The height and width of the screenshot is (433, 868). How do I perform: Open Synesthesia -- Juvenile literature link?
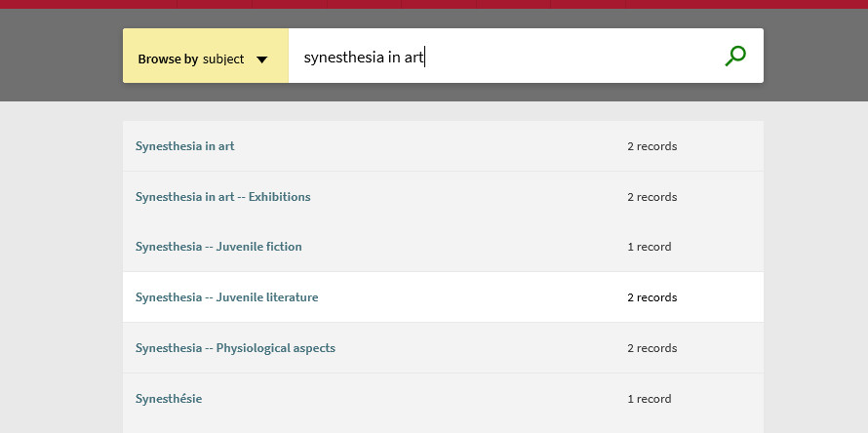[x=227, y=297]
